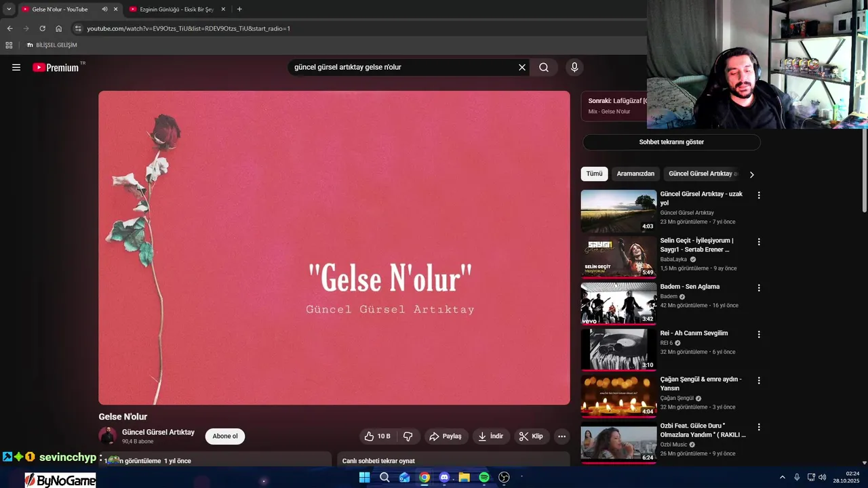Open the 'Rei - Ah Canım Sevgilim' thumbnail
The height and width of the screenshot is (488, 868).
[618, 350]
